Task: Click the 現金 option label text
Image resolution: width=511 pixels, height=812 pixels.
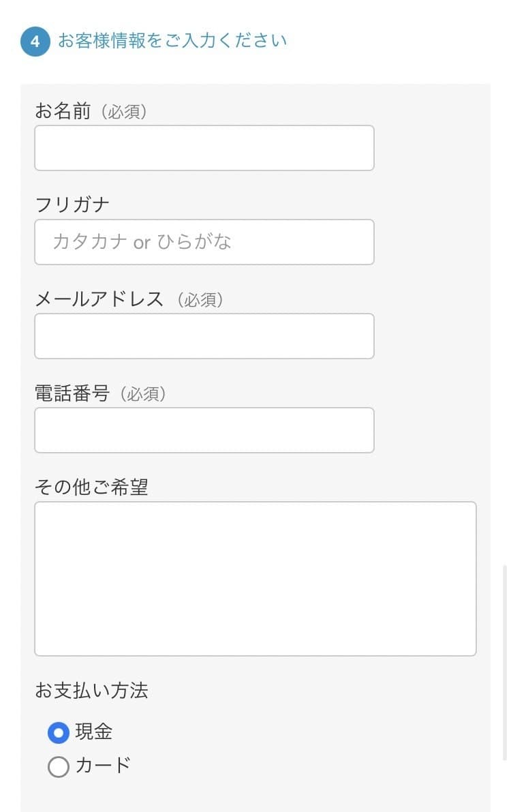Action: pos(94,732)
